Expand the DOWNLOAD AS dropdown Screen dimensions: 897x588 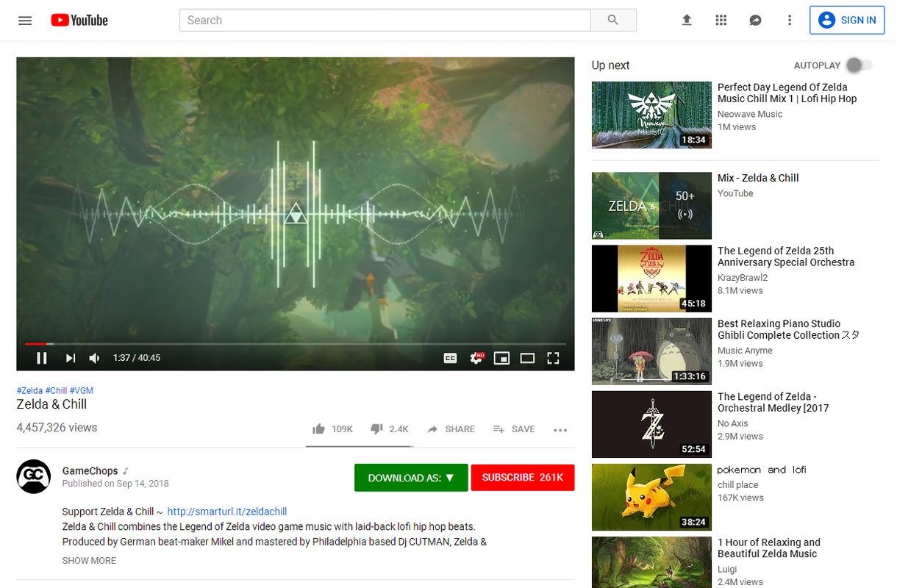(411, 478)
